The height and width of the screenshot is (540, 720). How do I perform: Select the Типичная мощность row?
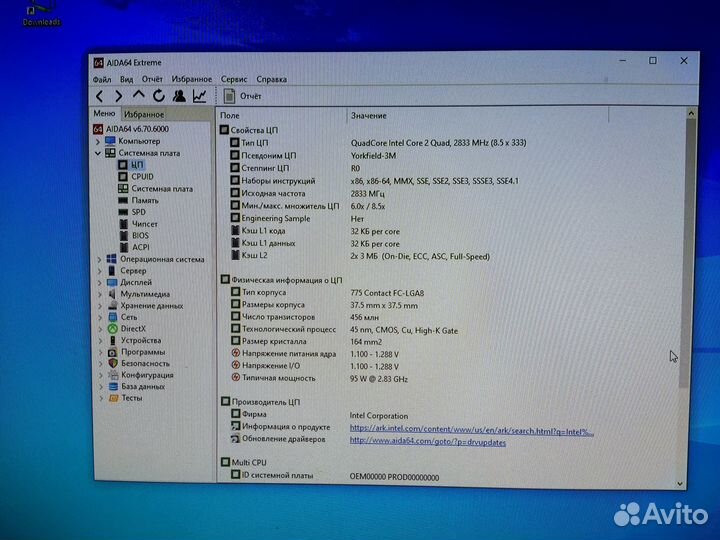coord(319,378)
